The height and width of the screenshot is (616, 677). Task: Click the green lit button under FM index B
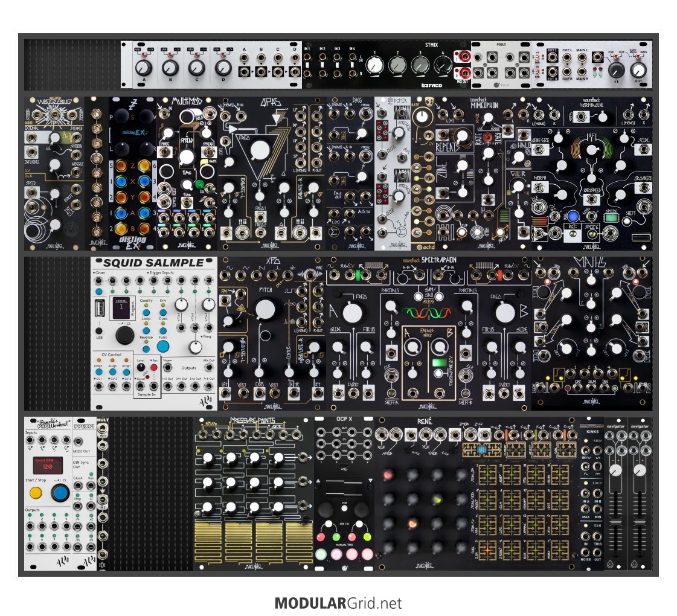[x=439, y=362]
